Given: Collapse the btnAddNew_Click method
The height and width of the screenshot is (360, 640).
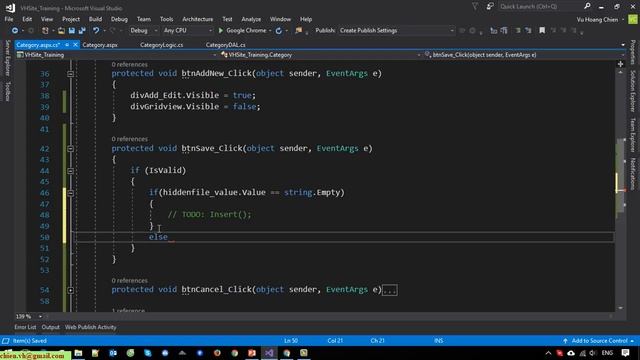Looking at the screenshot, I should click(x=71, y=74).
